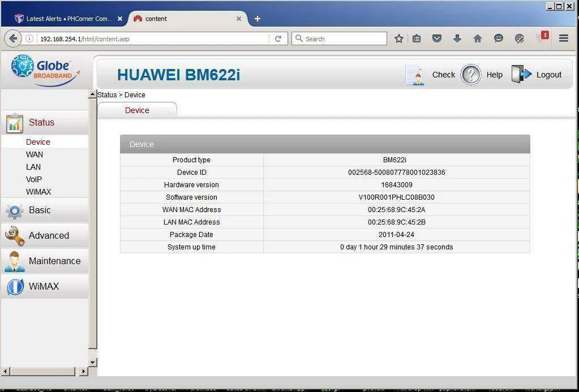Image resolution: width=579 pixels, height=392 pixels.
Task: Select Device under Status
Action: click(38, 142)
